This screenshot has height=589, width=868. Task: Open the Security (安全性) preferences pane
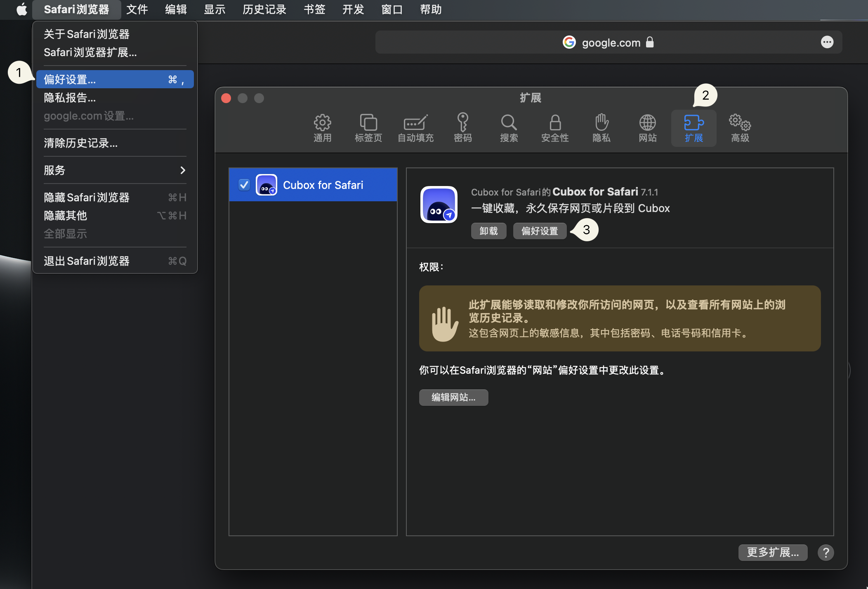[x=555, y=128]
